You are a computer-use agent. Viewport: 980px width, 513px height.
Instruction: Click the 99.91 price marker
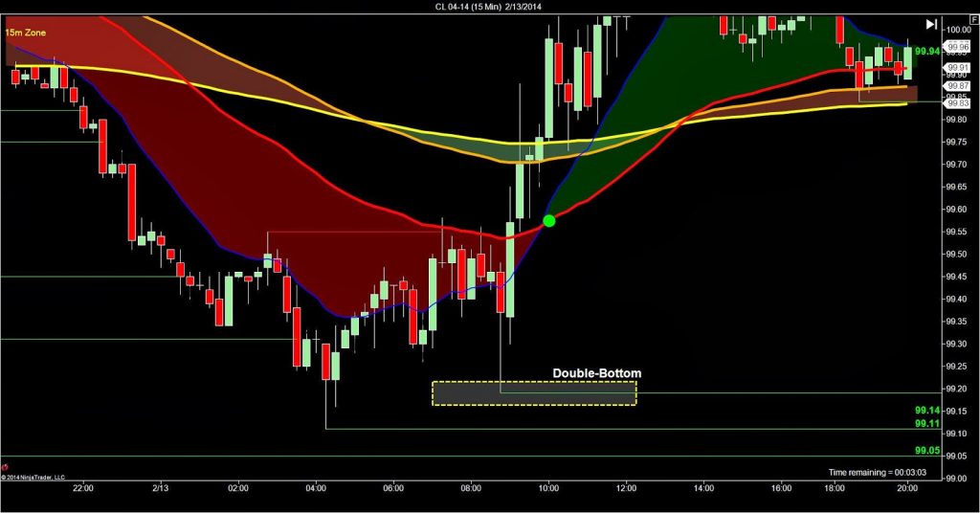957,68
